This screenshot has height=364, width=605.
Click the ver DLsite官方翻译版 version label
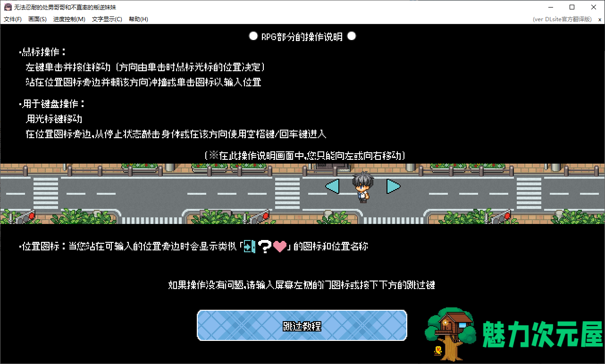[x=562, y=19]
